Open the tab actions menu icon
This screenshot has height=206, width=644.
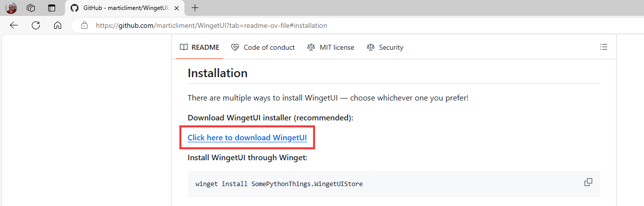point(52,8)
